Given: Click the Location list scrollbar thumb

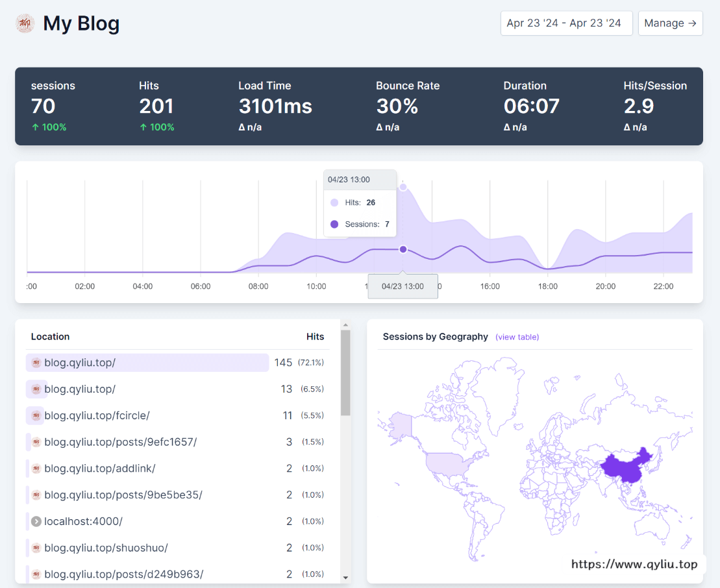Looking at the screenshot, I should (345, 373).
